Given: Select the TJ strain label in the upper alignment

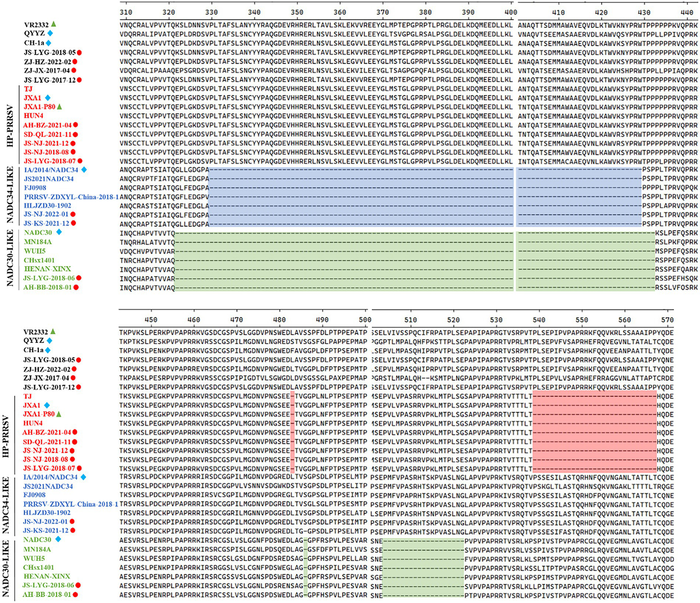Looking at the screenshot, I should click(28, 89).
